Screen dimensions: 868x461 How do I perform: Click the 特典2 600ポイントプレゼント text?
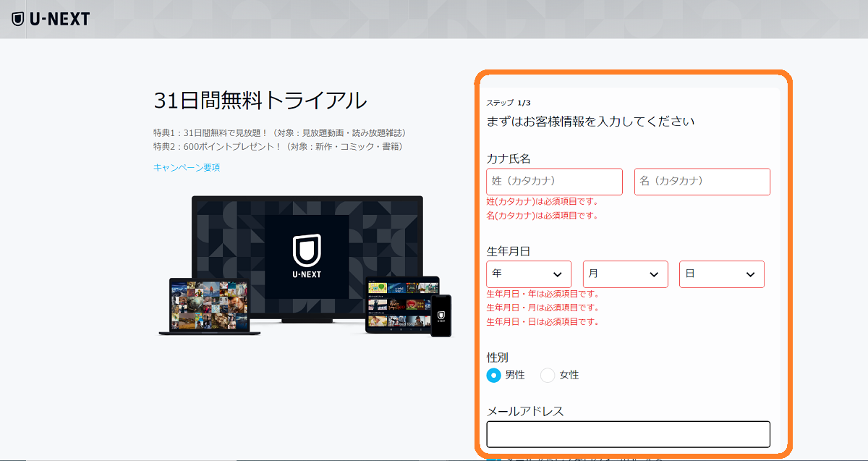click(278, 147)
